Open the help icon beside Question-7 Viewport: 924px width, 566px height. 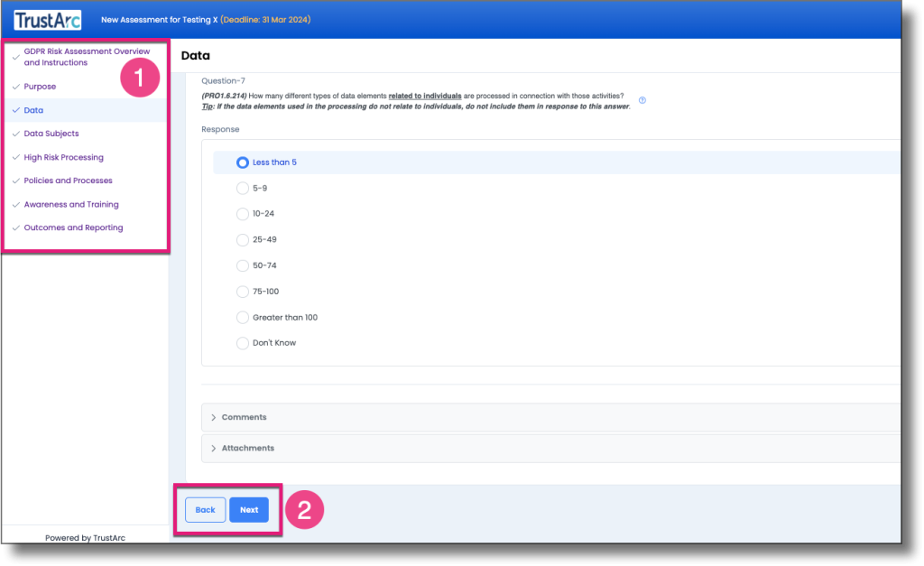tap(642, 100)
